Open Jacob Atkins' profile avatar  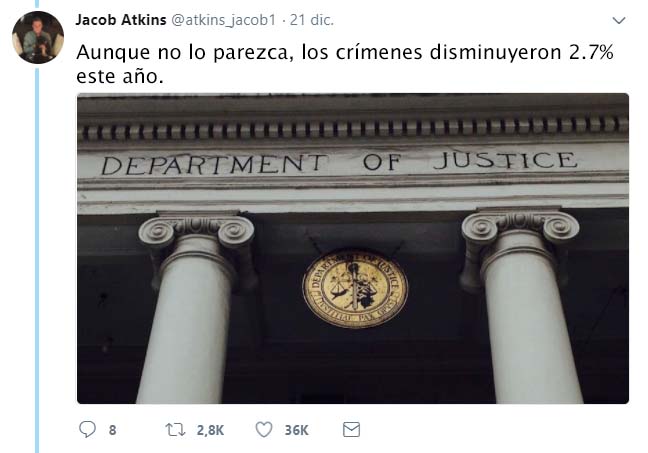pyautogui.click(x=38, y=37)
